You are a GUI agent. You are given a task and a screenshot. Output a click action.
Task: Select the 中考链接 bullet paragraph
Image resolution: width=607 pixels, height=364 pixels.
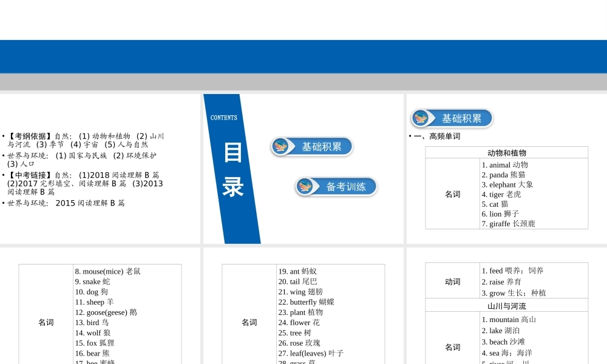coord(85,183)
